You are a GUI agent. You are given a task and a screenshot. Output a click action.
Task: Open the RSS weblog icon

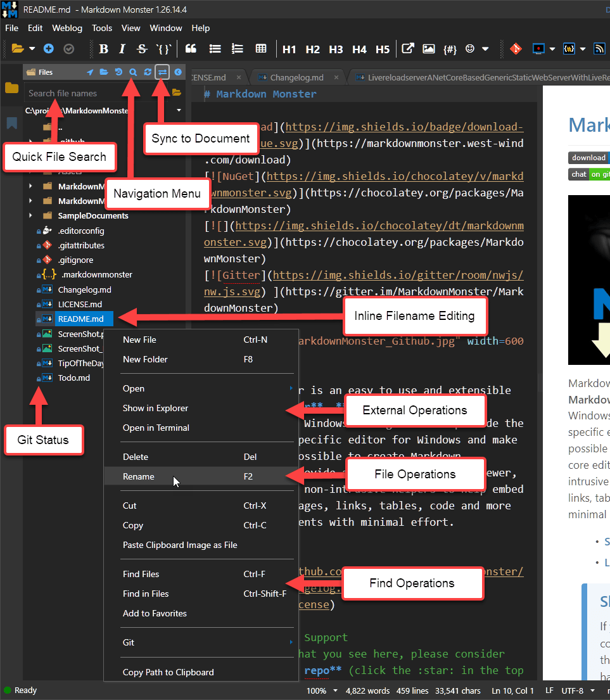[599, 49]
